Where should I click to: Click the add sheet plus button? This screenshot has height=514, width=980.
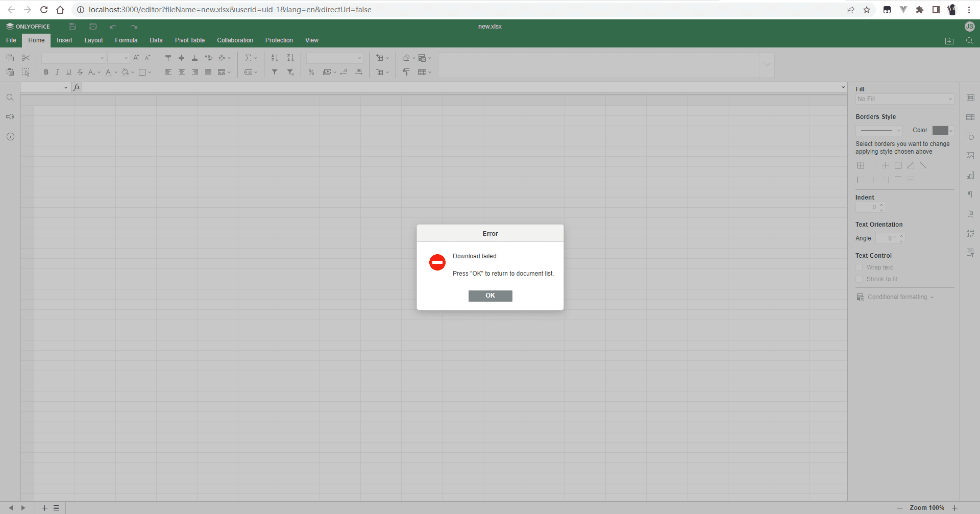tap(44, 508)
